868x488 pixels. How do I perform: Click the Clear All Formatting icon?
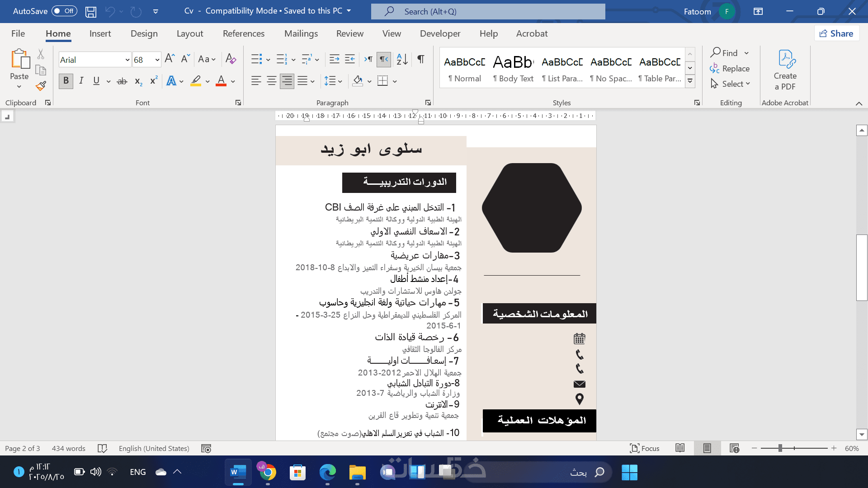click(x=231, y=59)
